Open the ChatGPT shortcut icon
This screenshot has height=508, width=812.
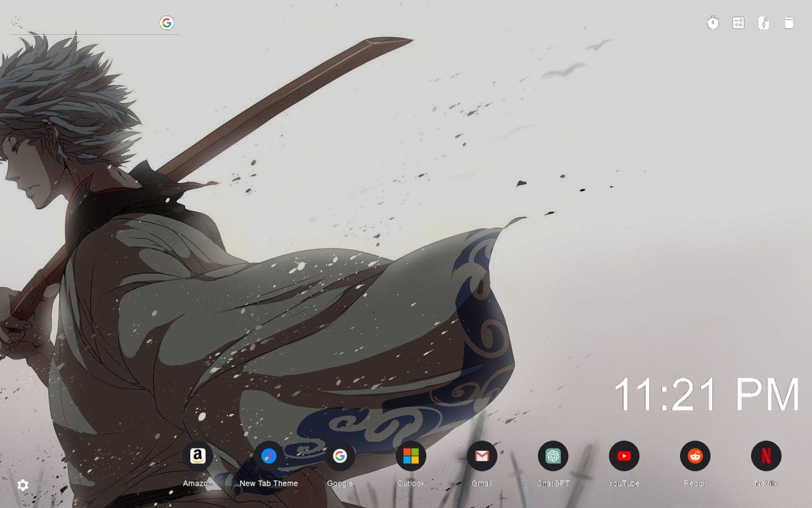pyautogui.click(x=553, y=456)
